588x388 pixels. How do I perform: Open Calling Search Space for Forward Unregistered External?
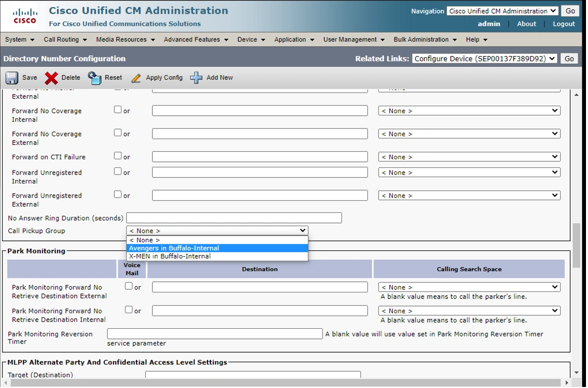(469, 195)
